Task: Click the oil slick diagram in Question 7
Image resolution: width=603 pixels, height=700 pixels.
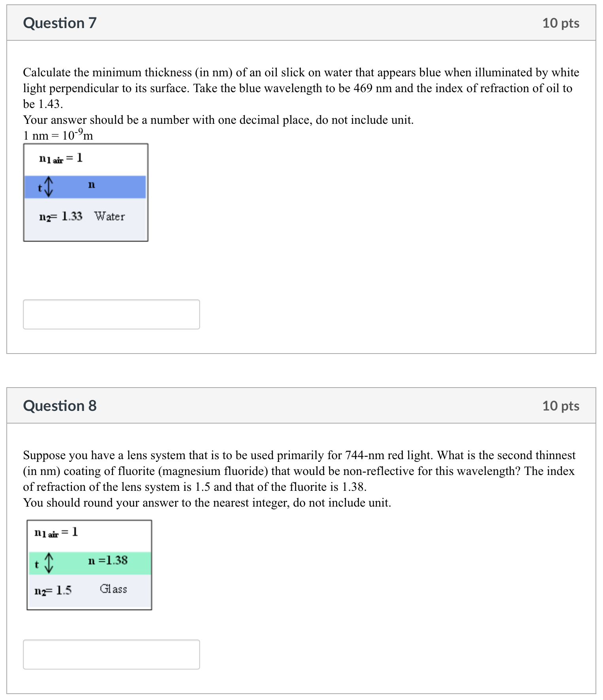Action: [x=86, y=192]
